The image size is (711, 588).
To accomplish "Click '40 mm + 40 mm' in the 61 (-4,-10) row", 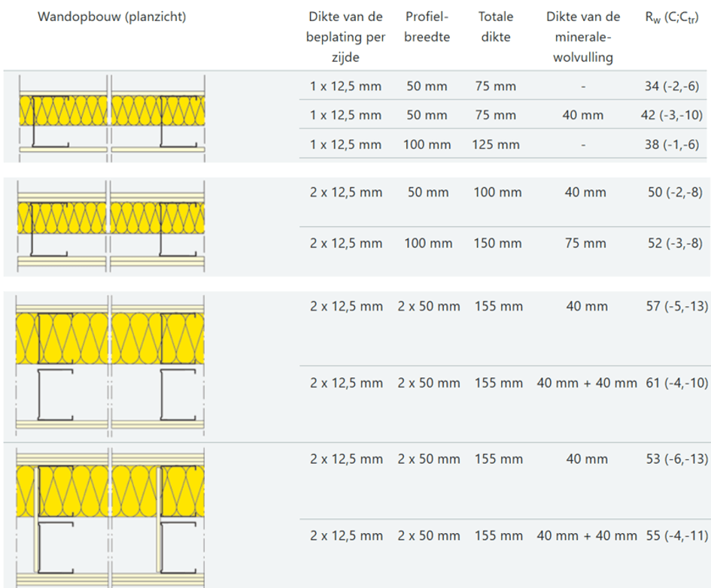I will [587, 383].
